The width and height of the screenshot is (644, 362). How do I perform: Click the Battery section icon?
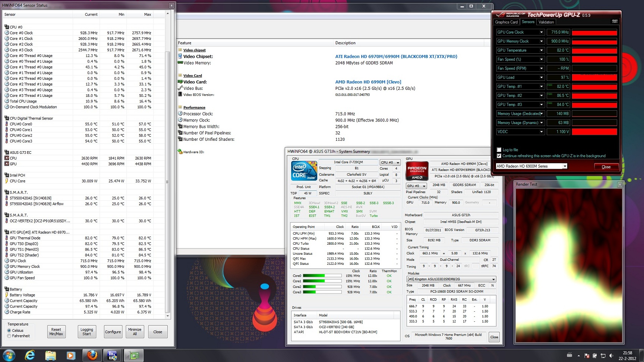point(7,289)
